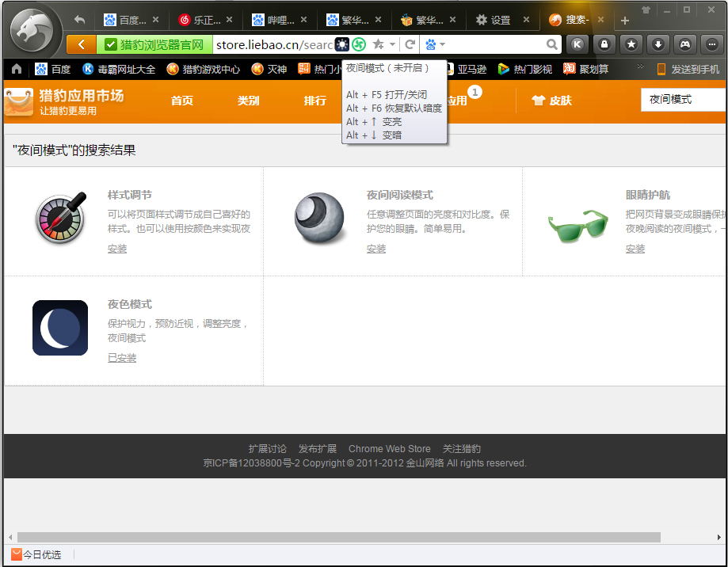
Task: Open the favorites star icon in the toolbar
Action: coord(631,44)
